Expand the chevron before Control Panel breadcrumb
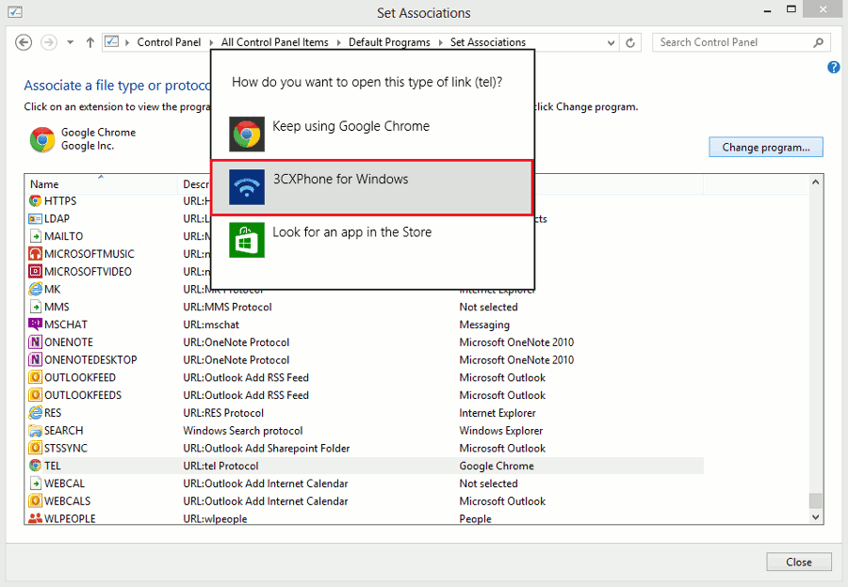 click(x=127, y=43)
